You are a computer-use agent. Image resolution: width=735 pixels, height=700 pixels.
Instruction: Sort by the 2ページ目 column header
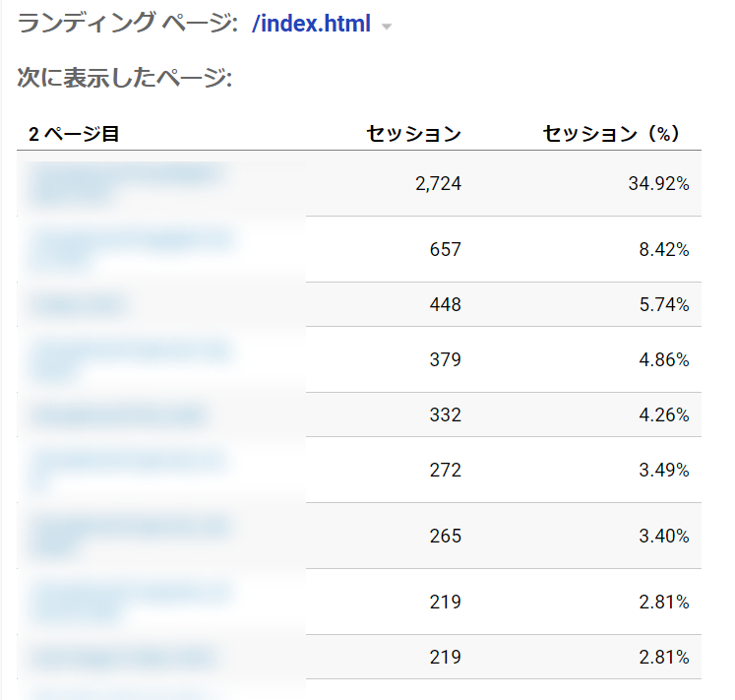point(74,134)
